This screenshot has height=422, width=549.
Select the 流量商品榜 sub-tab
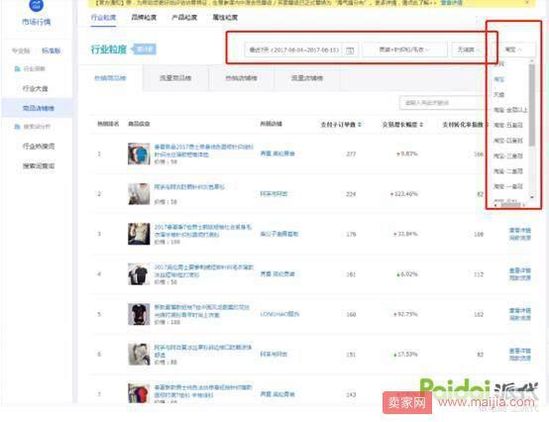(x=175, y=78)
